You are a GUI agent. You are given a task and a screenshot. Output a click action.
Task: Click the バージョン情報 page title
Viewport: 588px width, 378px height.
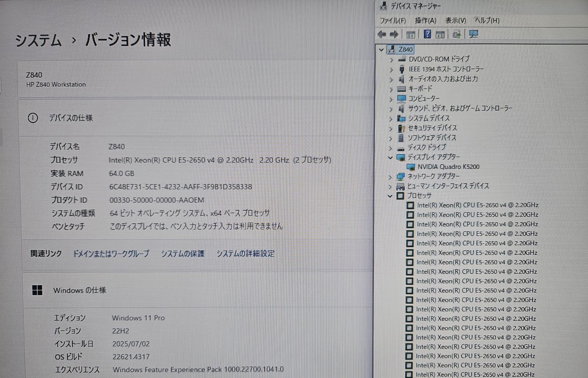point(128,40)
